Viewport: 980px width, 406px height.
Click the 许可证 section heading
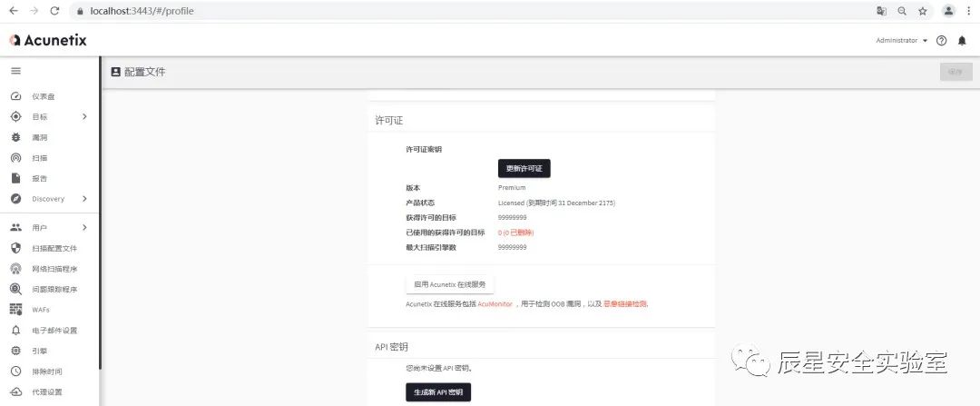[388, 120]
